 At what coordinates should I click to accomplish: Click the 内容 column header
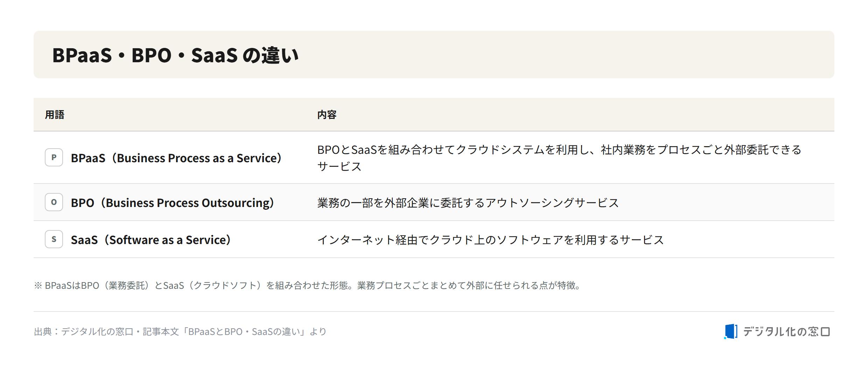click(327, 115)
